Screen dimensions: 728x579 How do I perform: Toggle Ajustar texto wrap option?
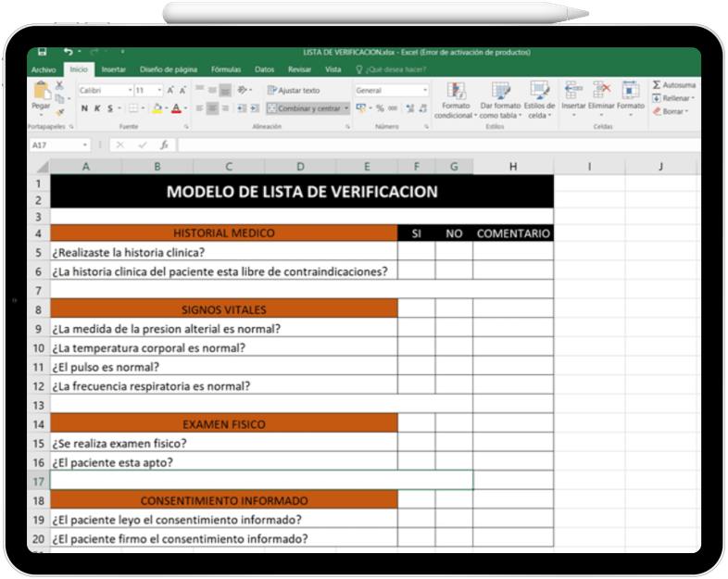[294, 91]
